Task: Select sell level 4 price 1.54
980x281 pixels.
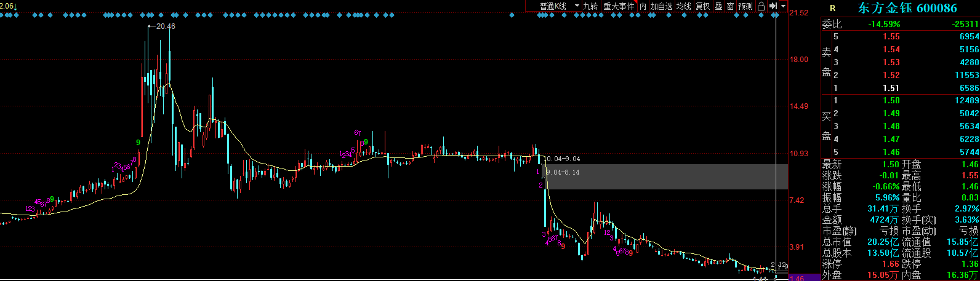Action: [891, 49]
